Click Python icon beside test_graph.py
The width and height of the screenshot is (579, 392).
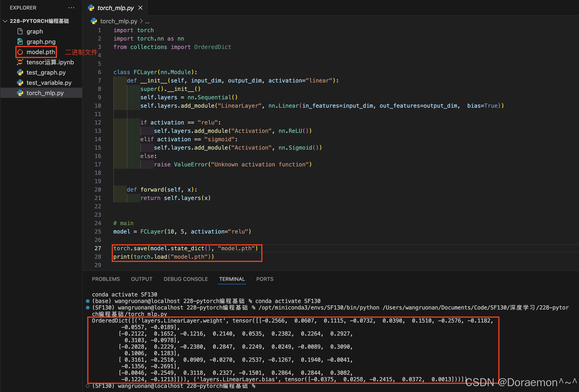coord(20,72)
